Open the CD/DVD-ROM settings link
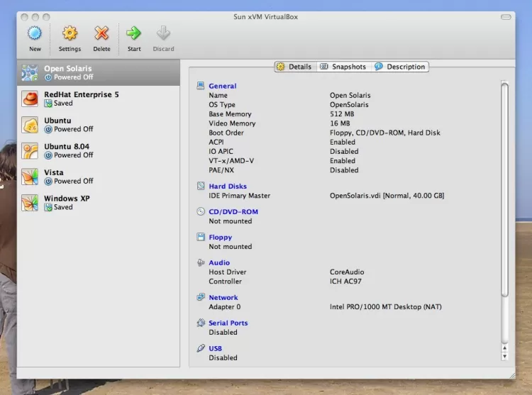The width and height of the screenshot is (532, 395). tap(233, 211)
